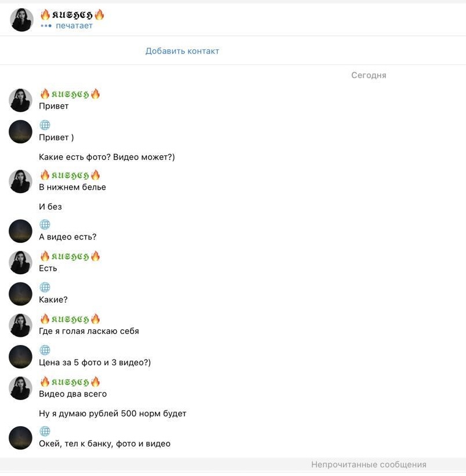This screenshot has height=476, width=466.
Task: Select the message 'Ну я думаю рублей 500 норм будет'
Action: click(113, 413)
